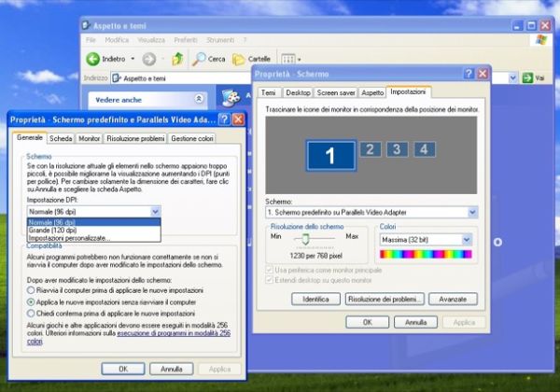
Task: Toggle the Cartelle folders pane
Action: click(251, 59)
